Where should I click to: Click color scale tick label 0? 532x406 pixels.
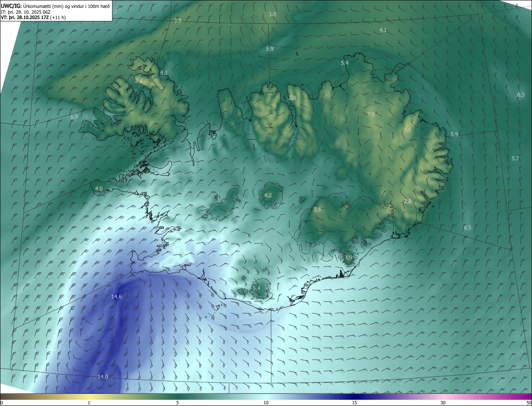pyautogui.click(x=2, y=403)
